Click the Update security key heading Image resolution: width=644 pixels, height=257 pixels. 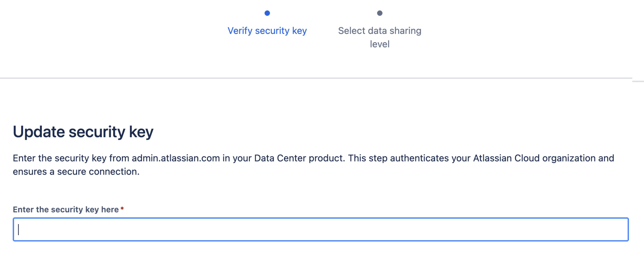(x=83, y=132)
